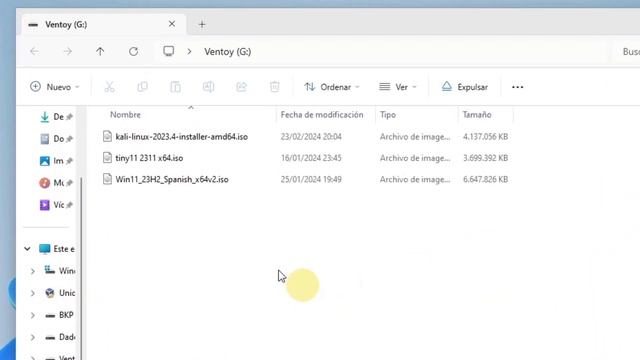Sort by Fecha de modificación column
Image resolution: width=640 pixels, height=360 pixels.
[x=322, y=115]
